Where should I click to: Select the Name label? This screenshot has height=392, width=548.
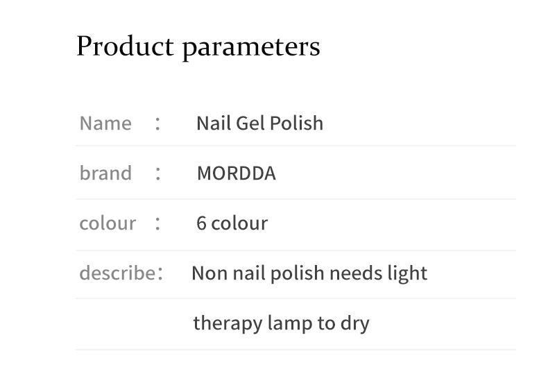click(105, 123)
